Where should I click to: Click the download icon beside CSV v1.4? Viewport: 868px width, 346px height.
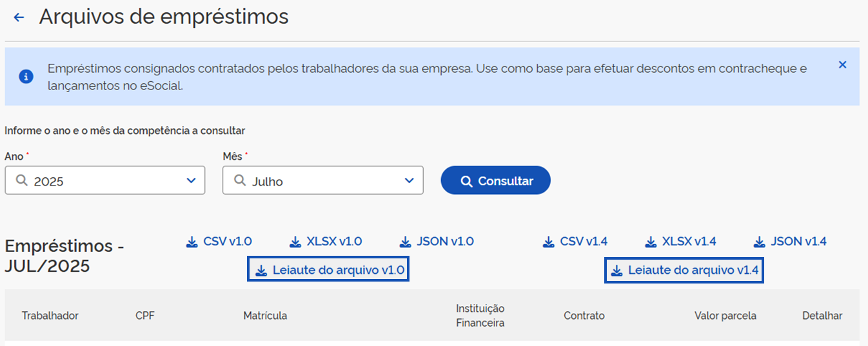(x=549, y=242)
